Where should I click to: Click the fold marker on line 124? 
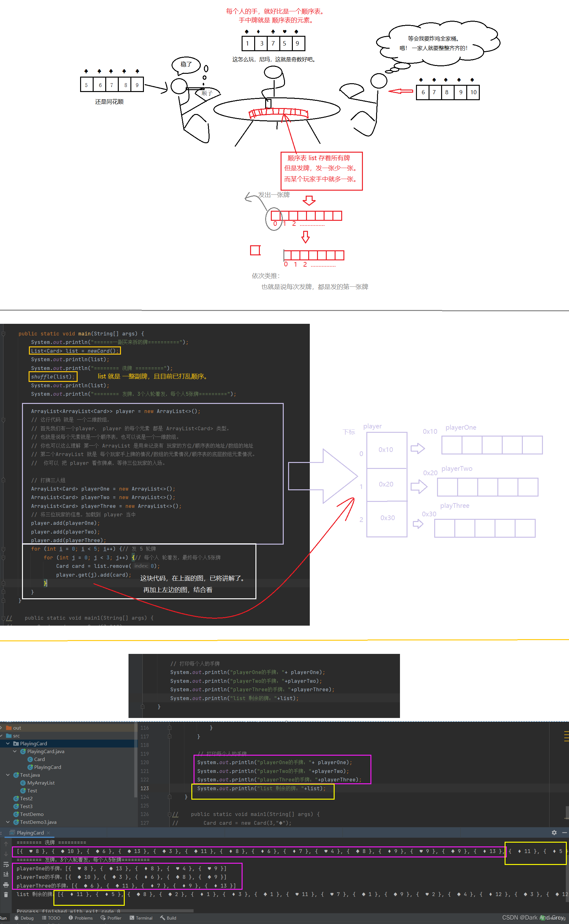tap(170, 796)
